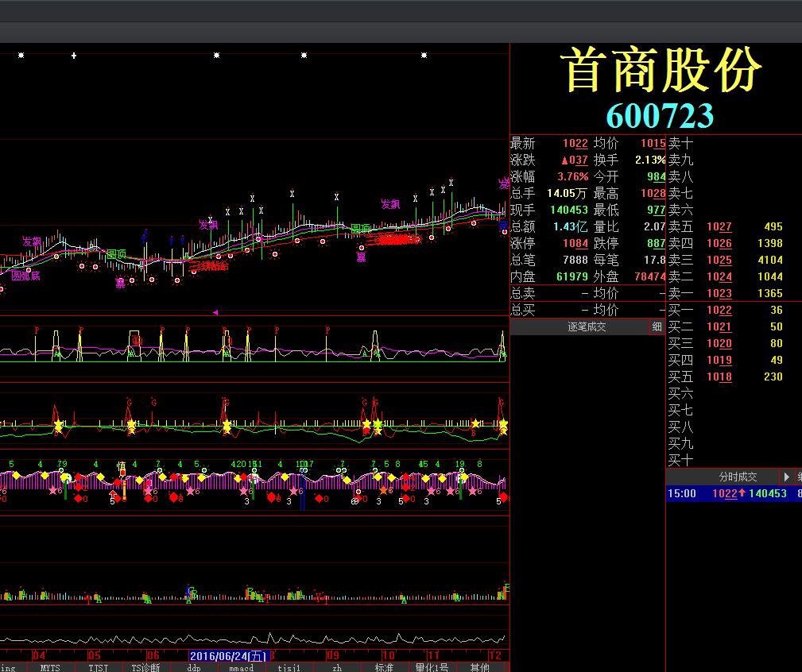Switch to the TJSJ tab
Screen dimensions: 802x672
click(99, 667)
